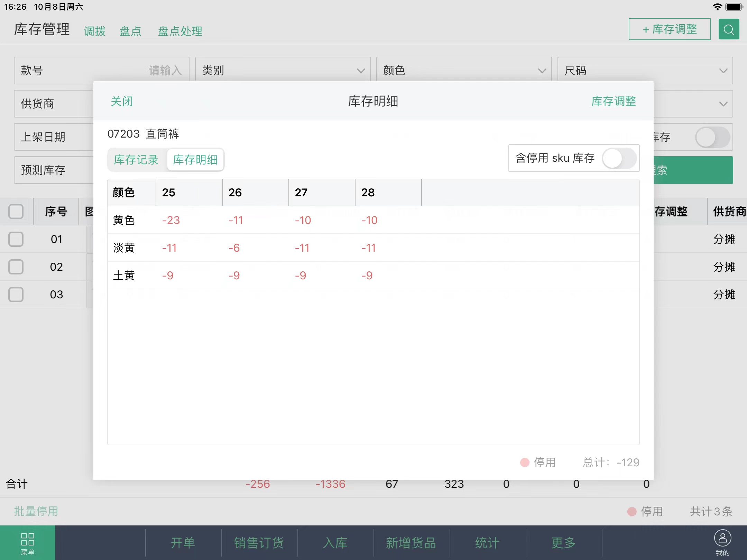Viewport: 747px width, 560px height.
Task: Click 分摊 in row 01
Action: [x=724, y=239]
